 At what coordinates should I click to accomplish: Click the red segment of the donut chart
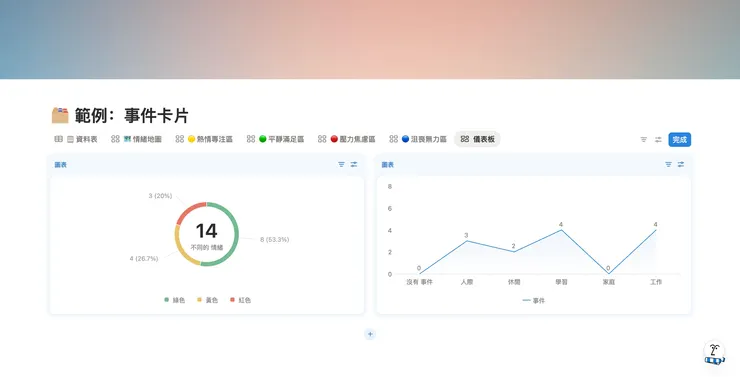pos(188,212)
